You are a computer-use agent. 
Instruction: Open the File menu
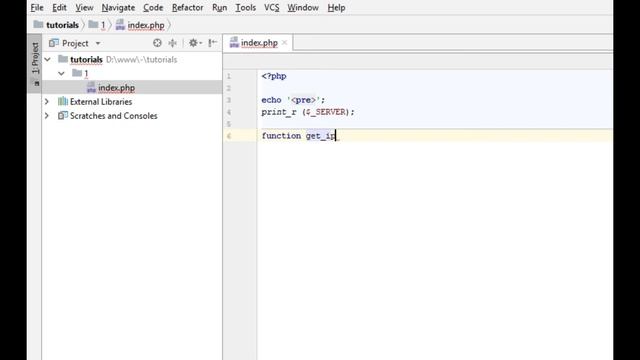(37, 8)
